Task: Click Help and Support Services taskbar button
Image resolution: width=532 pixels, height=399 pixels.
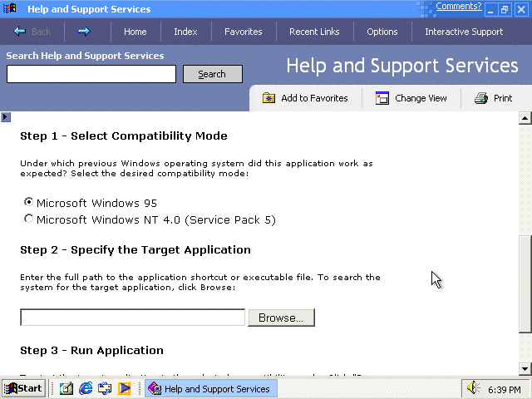Action: (x=211, y=388)
